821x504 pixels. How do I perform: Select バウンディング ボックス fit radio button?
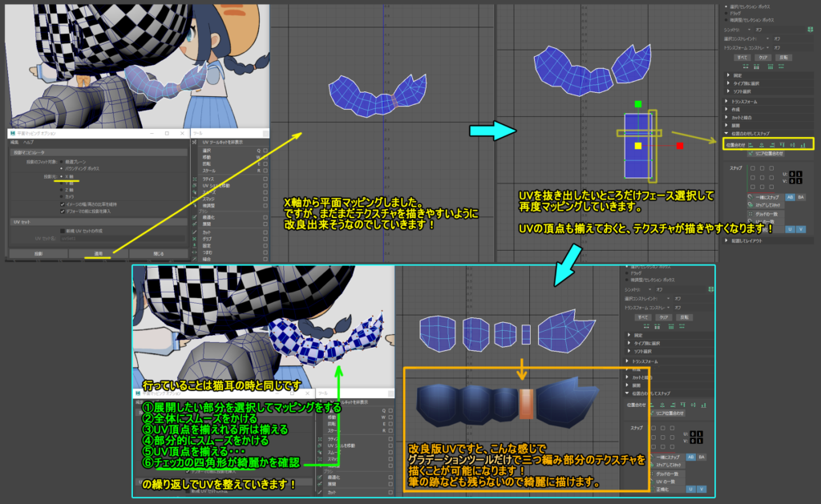click(x=62, y=168)
